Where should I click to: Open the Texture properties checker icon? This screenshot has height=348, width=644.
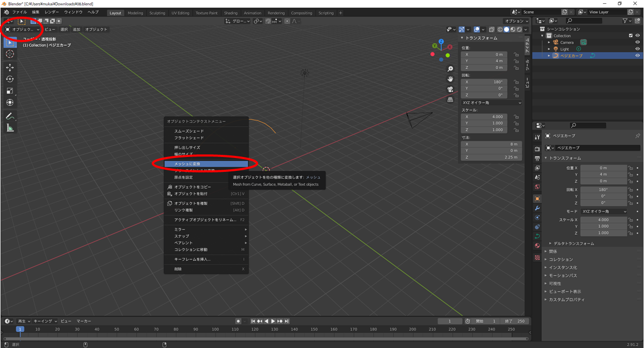tap(537, 258)
